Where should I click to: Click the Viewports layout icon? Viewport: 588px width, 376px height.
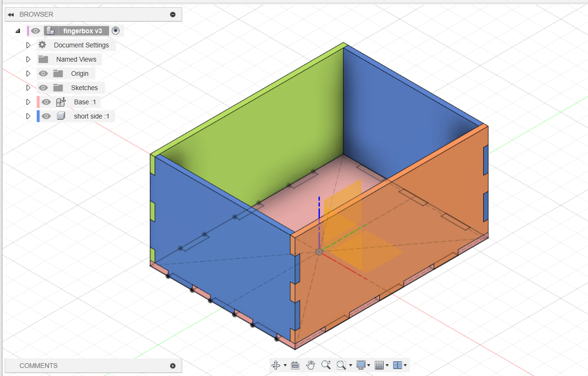tap(397, 365)
